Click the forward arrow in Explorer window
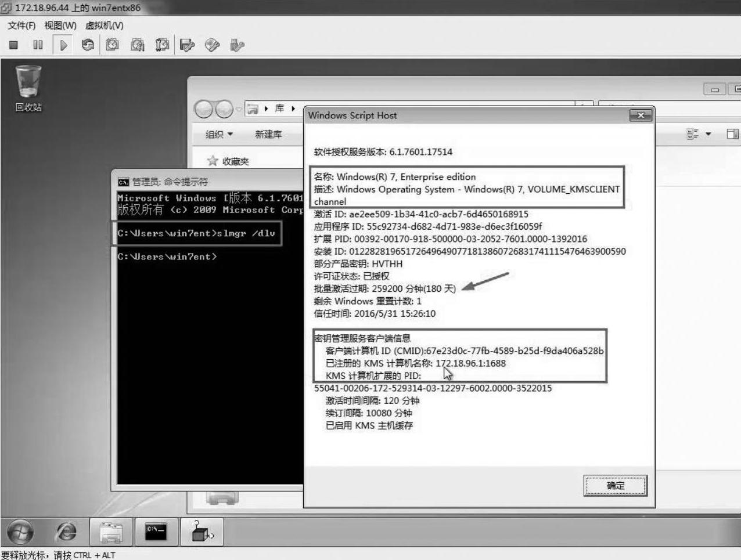The height and width of the screenshot is (560, 741). click(224, 109)
